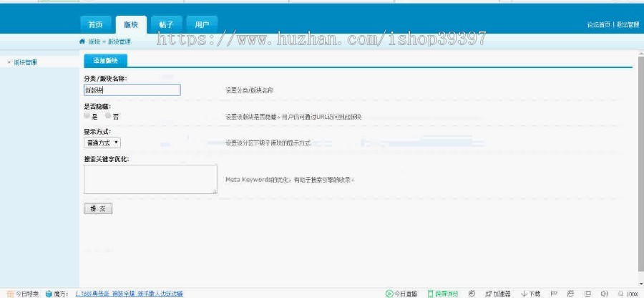Click the circular refresh-arrow icon in status bar
644x298 pixels.
(x=472, y=294)
